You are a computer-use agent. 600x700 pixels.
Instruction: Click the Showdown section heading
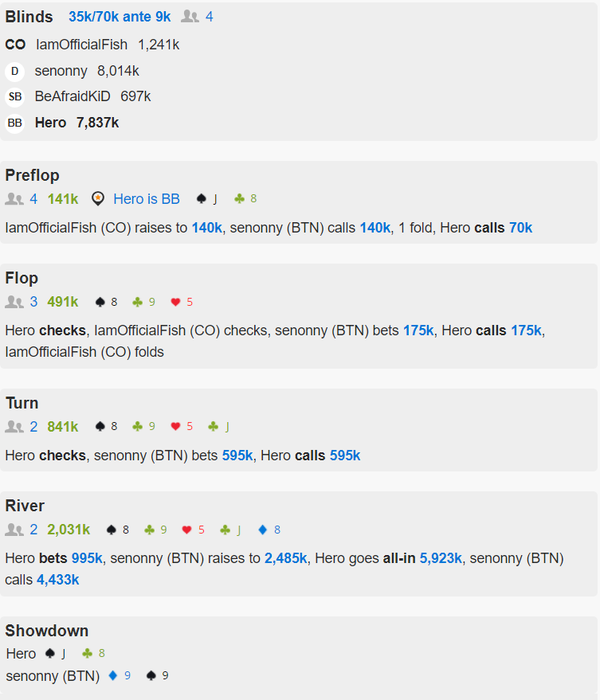click(x=47, y=631)
